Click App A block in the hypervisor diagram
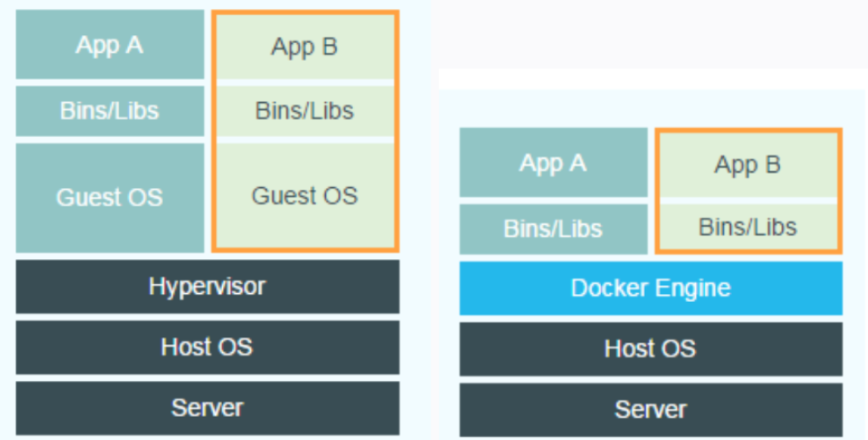 (109, 45)
